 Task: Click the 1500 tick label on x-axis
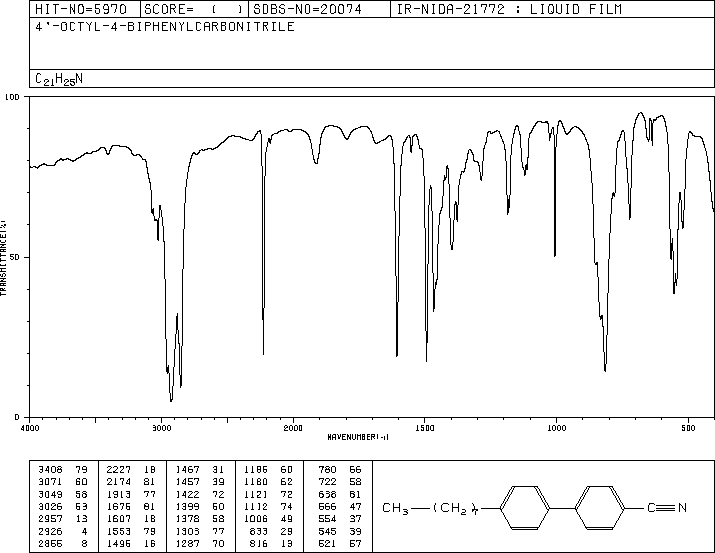425,428
